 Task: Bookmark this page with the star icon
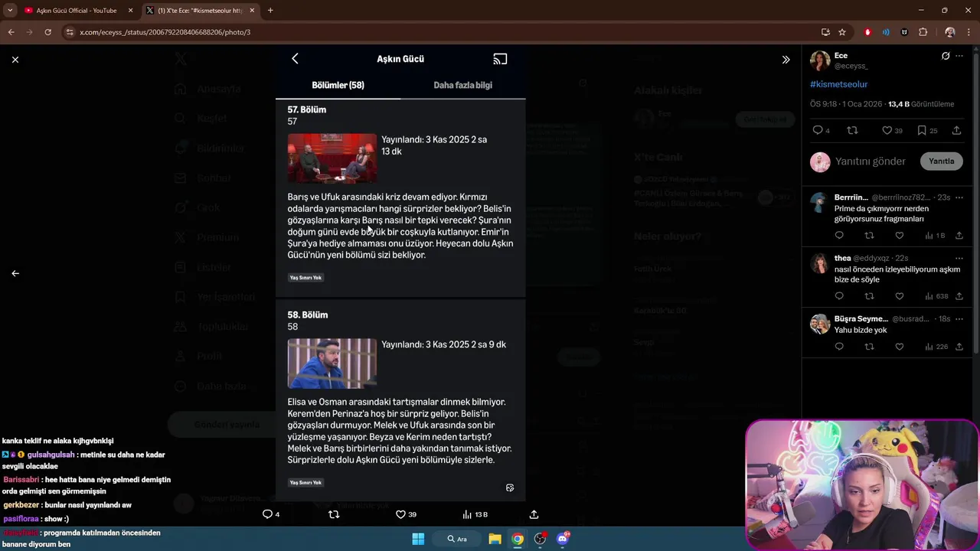point(842,32)
